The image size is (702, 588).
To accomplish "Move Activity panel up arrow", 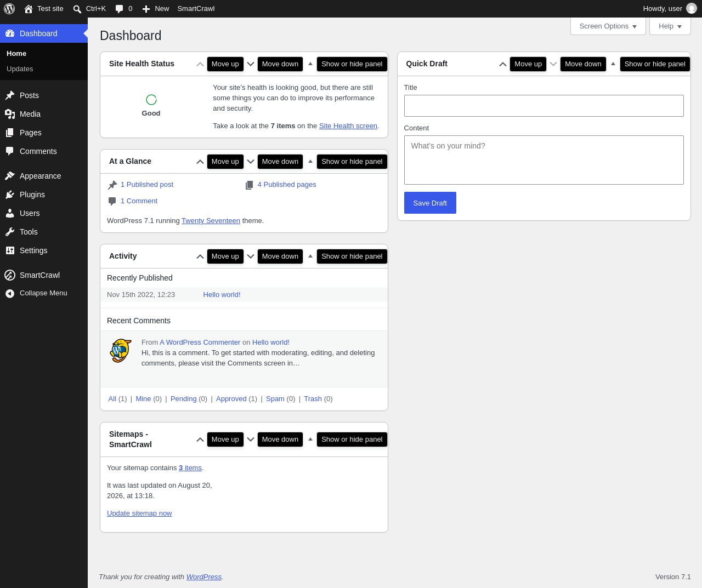I will coord(200,256).
